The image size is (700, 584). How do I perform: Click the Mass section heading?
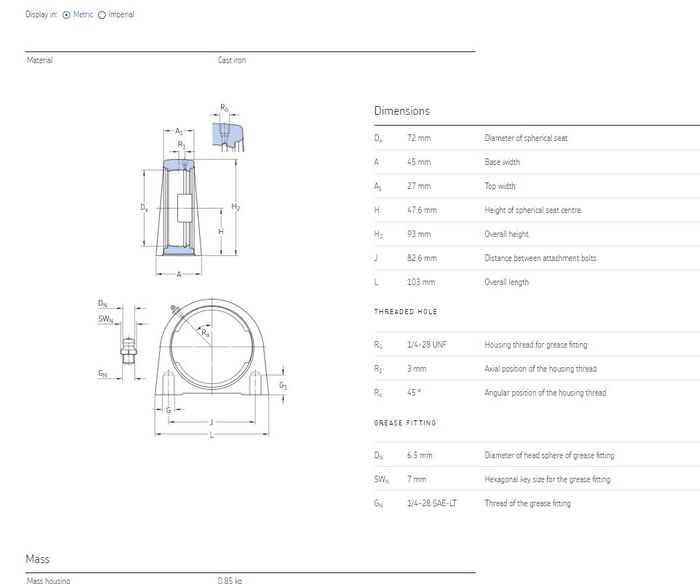(x=37, y=558)
